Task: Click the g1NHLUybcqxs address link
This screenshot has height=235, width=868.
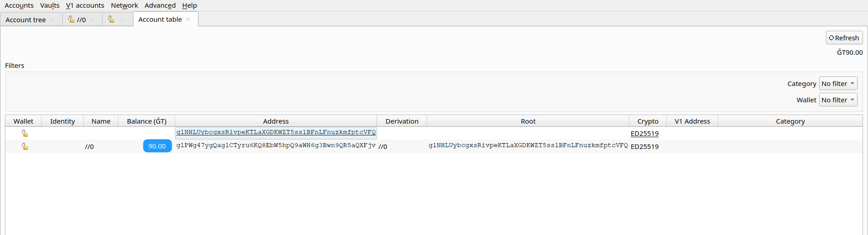Action: click(x=276, y=132)
